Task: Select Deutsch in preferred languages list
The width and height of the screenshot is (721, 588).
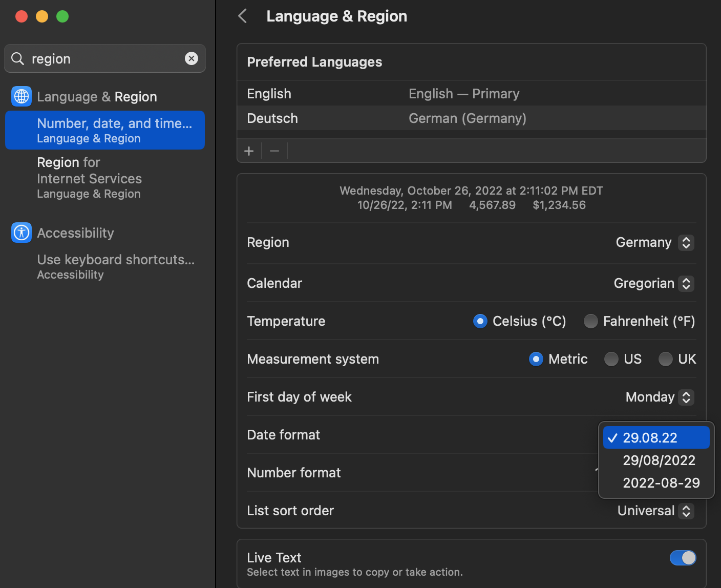Action: [x=272, y=118]
